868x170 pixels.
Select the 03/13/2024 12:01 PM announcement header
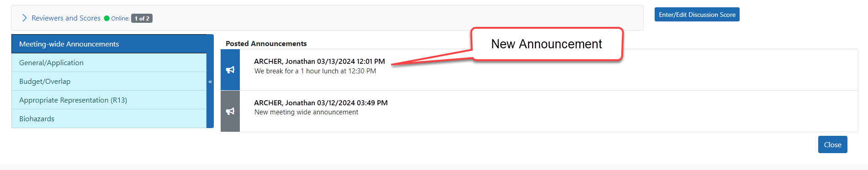[x=319, y=61]
